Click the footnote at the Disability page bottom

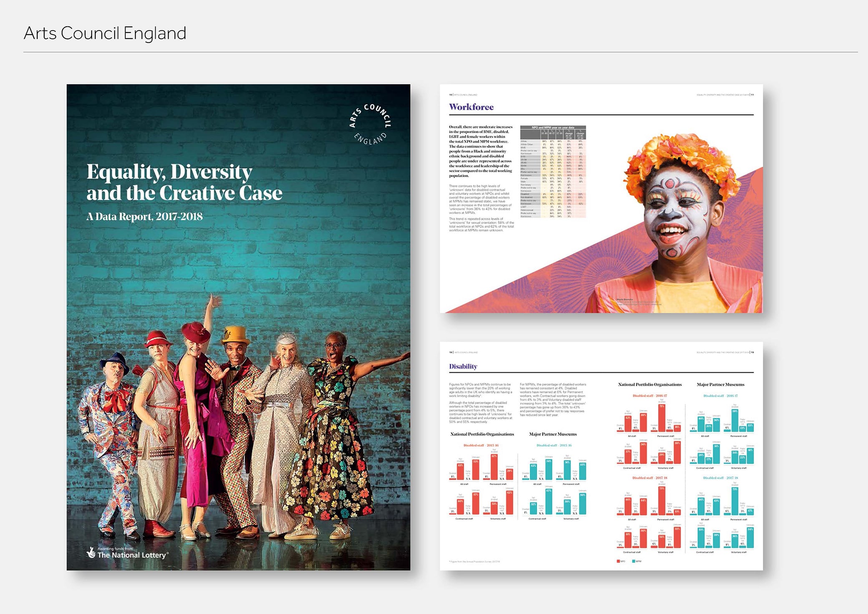coord(474,562)
